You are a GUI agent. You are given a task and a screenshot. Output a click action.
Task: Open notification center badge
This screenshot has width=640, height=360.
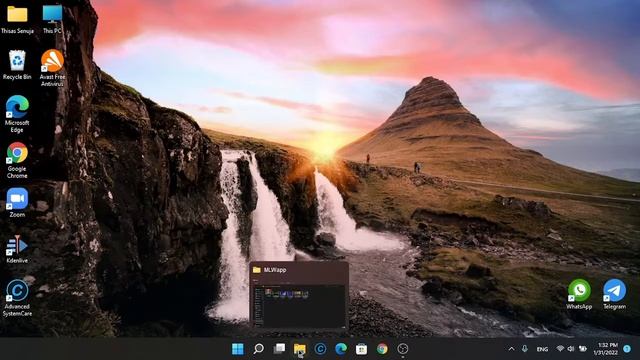[627, 349]
